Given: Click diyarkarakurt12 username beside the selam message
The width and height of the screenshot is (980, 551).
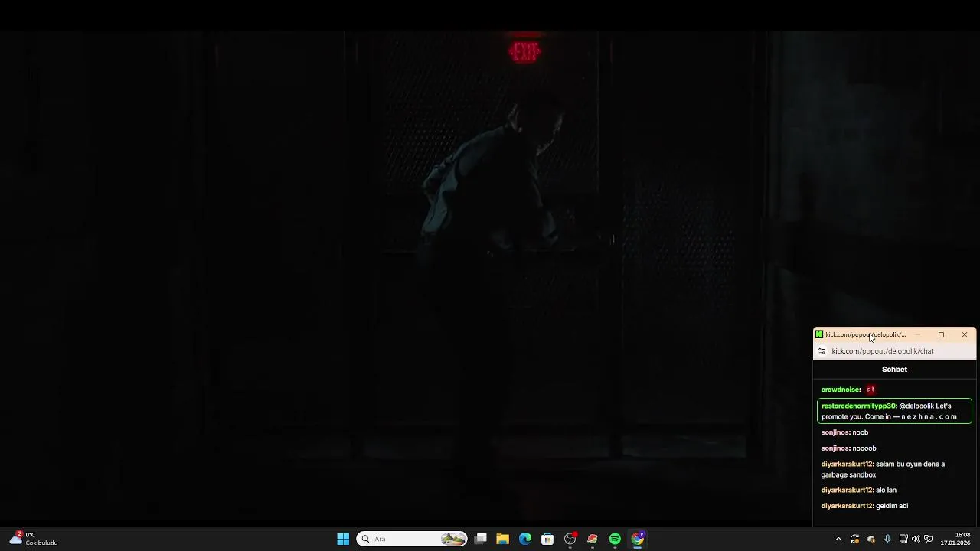Looking at the screenshot, I should [x=847, y=464].
